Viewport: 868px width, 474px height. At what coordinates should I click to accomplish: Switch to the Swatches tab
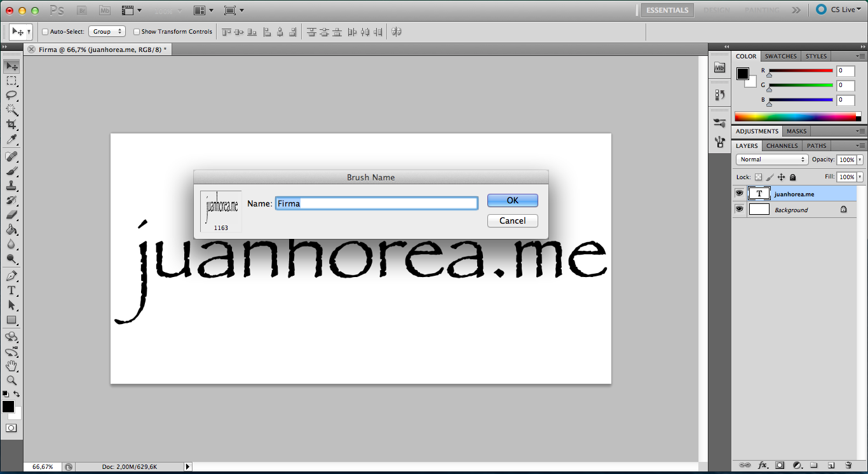click(x=780, y=56)
